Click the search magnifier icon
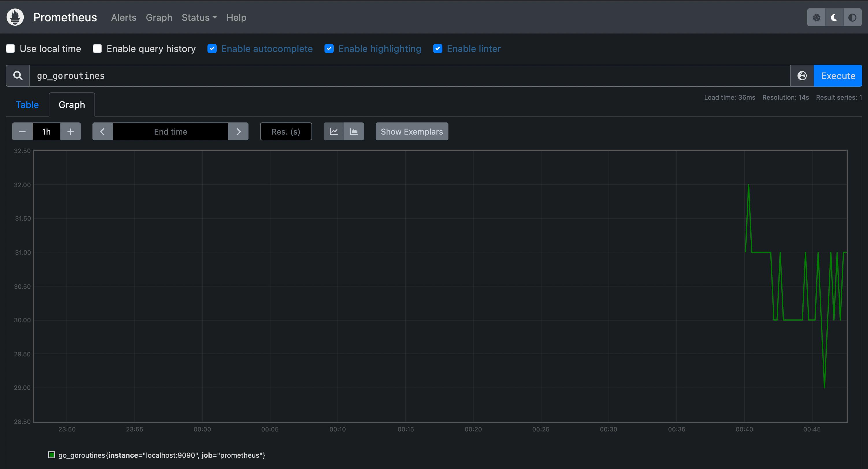The width and height of the screenshot is (868, 469). [18, 76]
